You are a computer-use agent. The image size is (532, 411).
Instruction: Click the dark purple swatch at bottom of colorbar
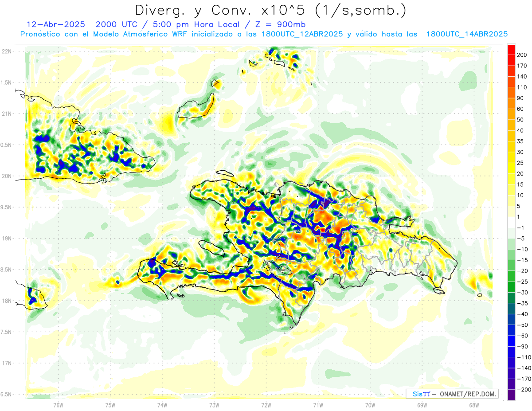[x=511, y=395]
